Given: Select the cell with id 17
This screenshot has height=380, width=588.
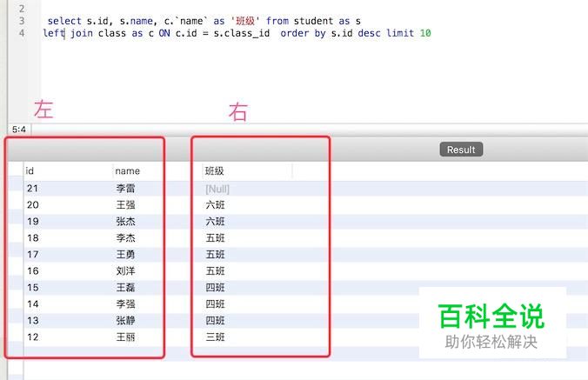Looking at the screenshot, I should [x=33, y=255].
